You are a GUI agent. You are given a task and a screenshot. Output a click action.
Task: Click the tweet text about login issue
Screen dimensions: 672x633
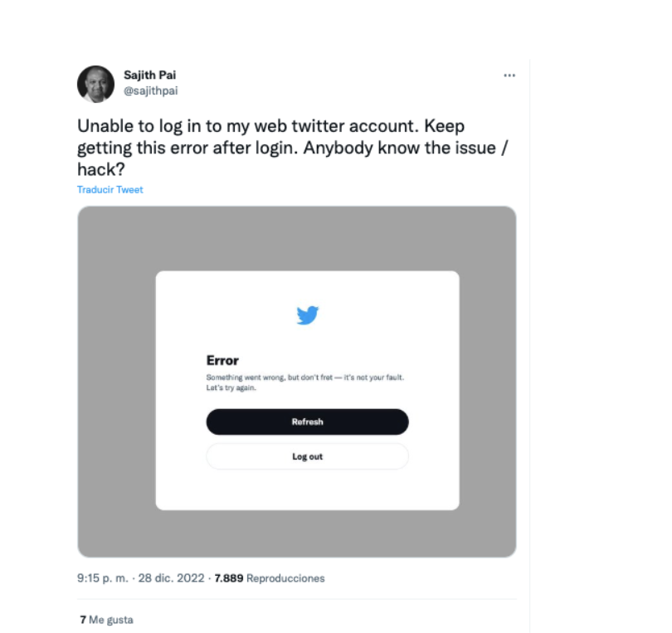point(293,148)
